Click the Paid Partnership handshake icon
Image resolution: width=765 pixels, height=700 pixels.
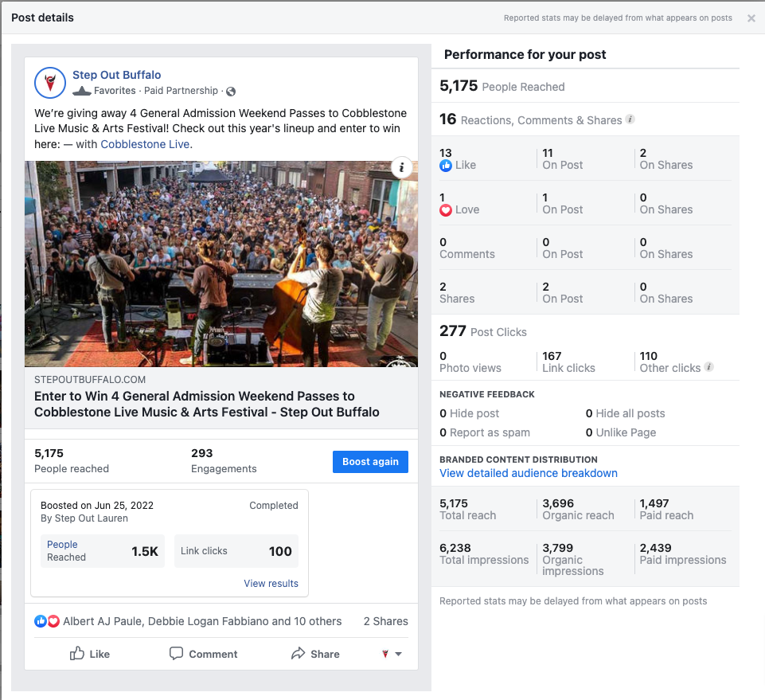pos(82,91)
